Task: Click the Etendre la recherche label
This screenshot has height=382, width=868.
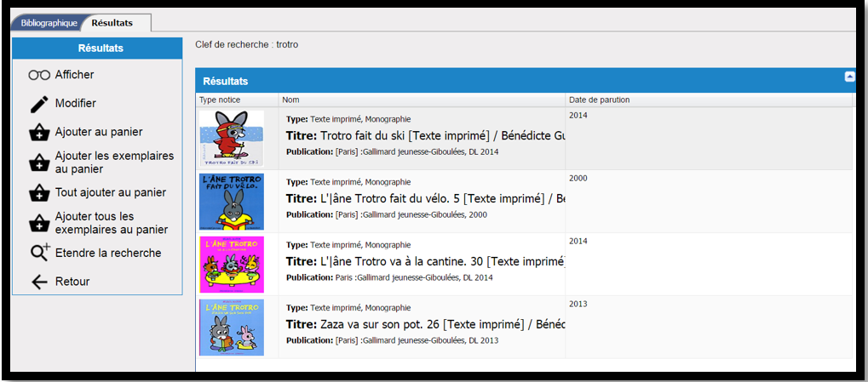Action: point(108,253)
